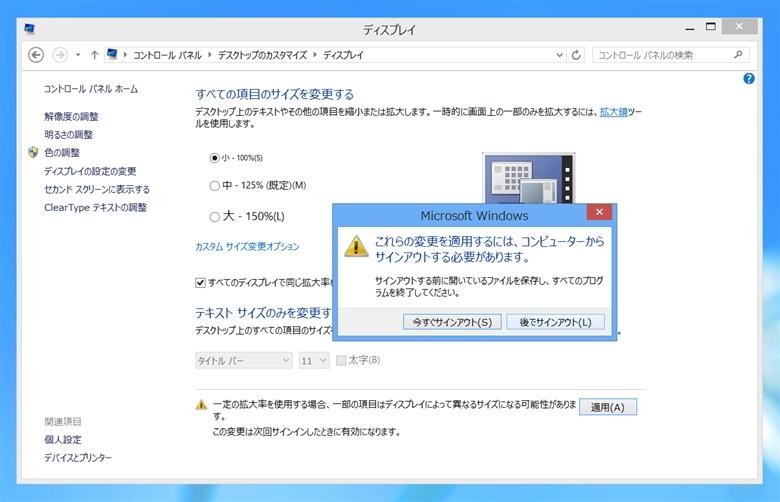The image size is (780, 502).
Task: Open the タイトル バー item dropdown
Action: pos(243,360)
